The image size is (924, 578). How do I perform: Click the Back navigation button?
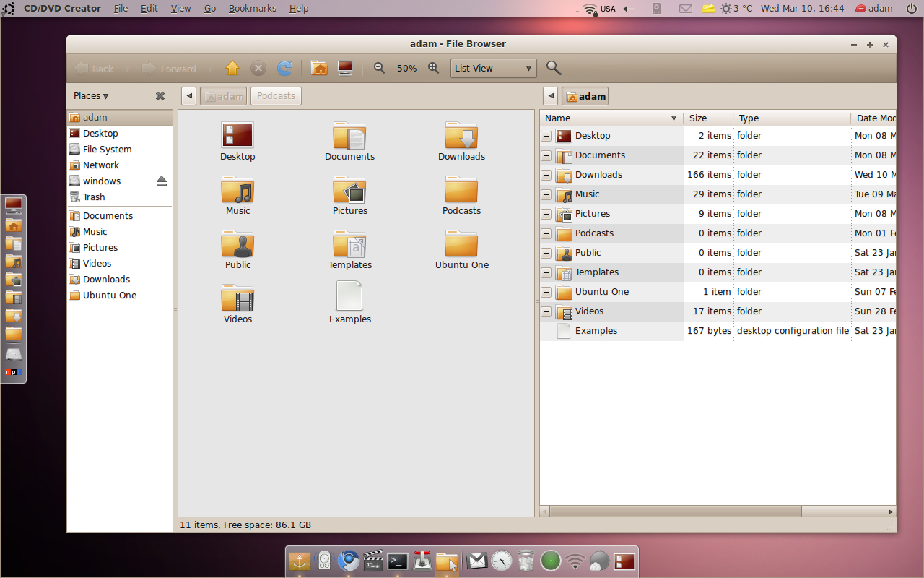click(x=95, y=68)
